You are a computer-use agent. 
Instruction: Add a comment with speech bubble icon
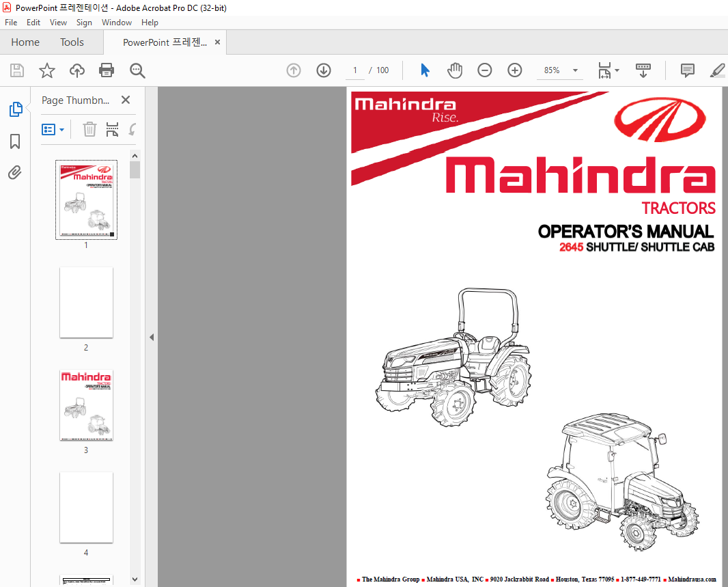(688, 70)
